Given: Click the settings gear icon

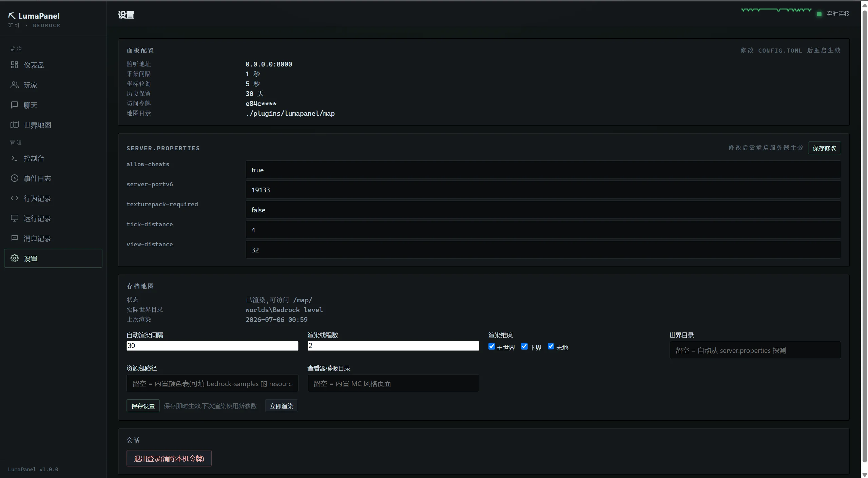Looking at the screenshot, I should (14, 258).
